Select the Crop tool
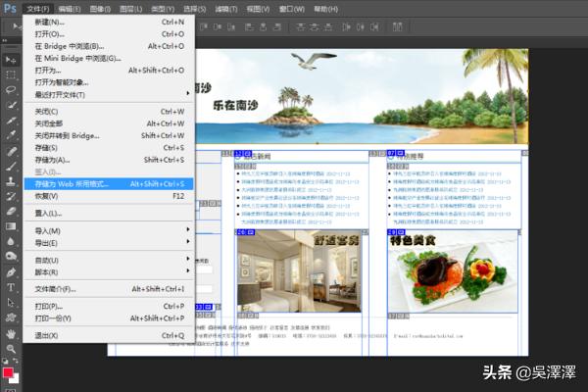Viewport: 588px width, 392px height. tap(11, 122)
